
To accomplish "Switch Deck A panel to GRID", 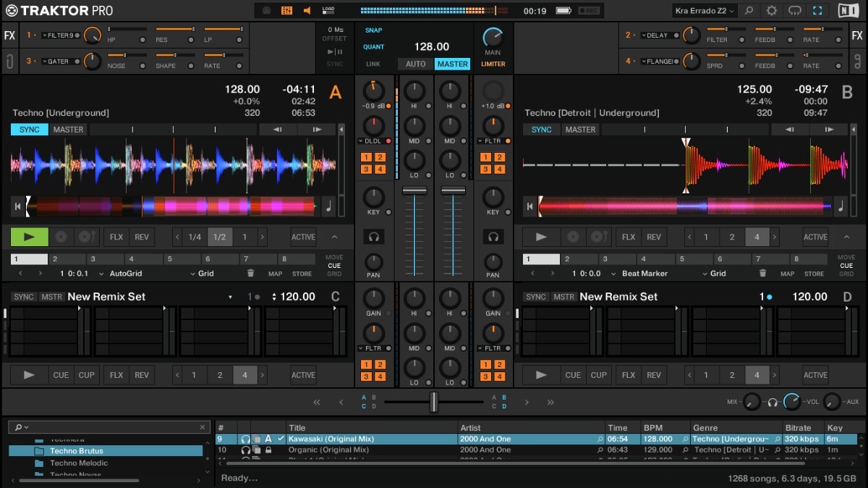I will pos(334,274).
